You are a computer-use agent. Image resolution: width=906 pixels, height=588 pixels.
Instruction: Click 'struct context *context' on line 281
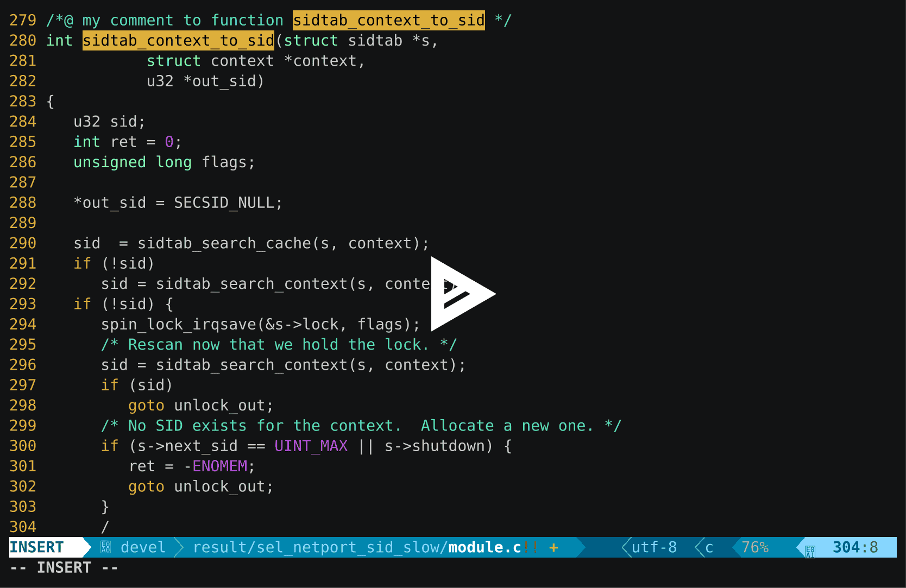click(251, 61)
